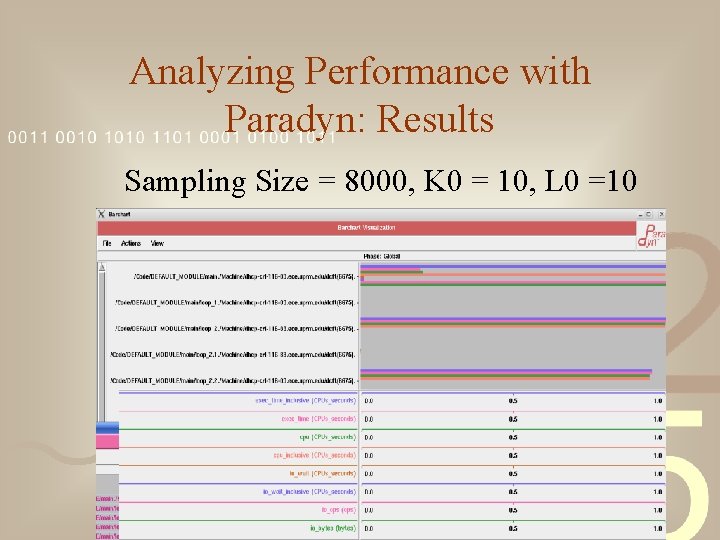Click the cpu (CPUs_seconds) metric label

[328, 437]
